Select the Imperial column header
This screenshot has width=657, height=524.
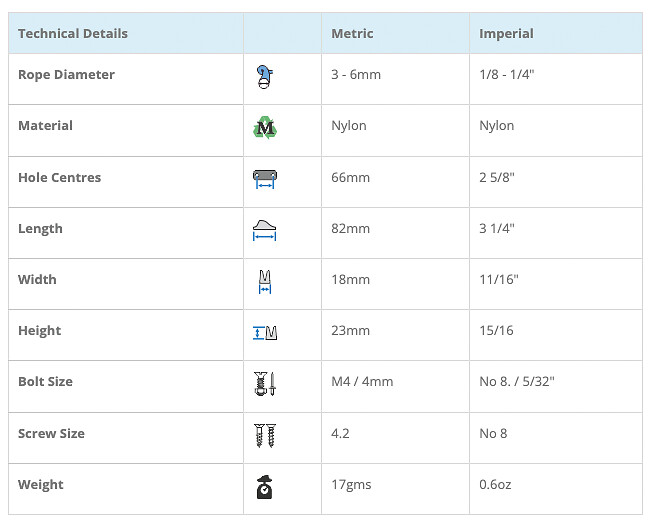(506, 33)
